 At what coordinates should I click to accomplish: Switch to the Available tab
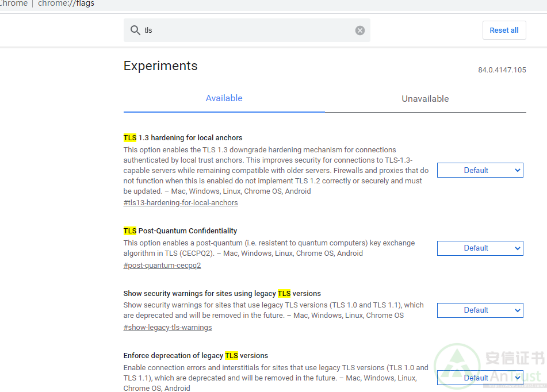pyautogui.click(x=224, y=98)
